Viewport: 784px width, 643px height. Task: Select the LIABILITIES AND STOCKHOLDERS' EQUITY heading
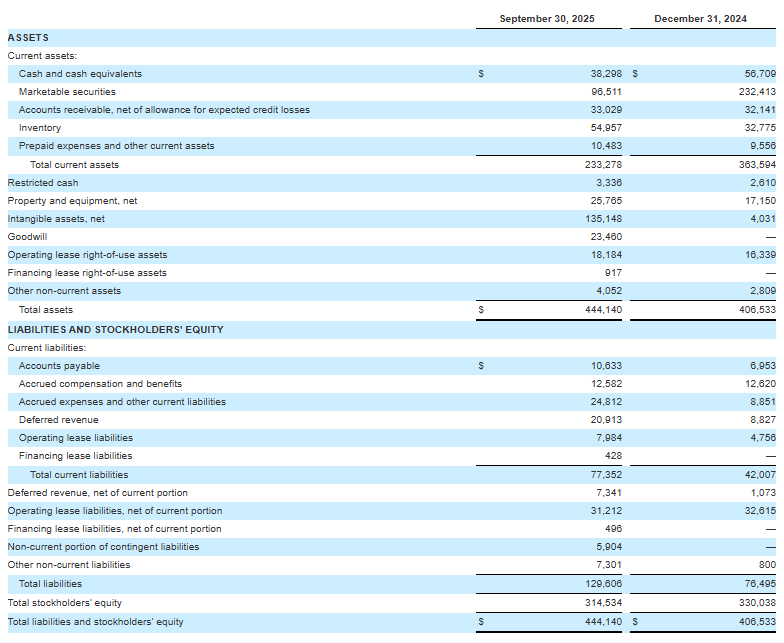115,329
